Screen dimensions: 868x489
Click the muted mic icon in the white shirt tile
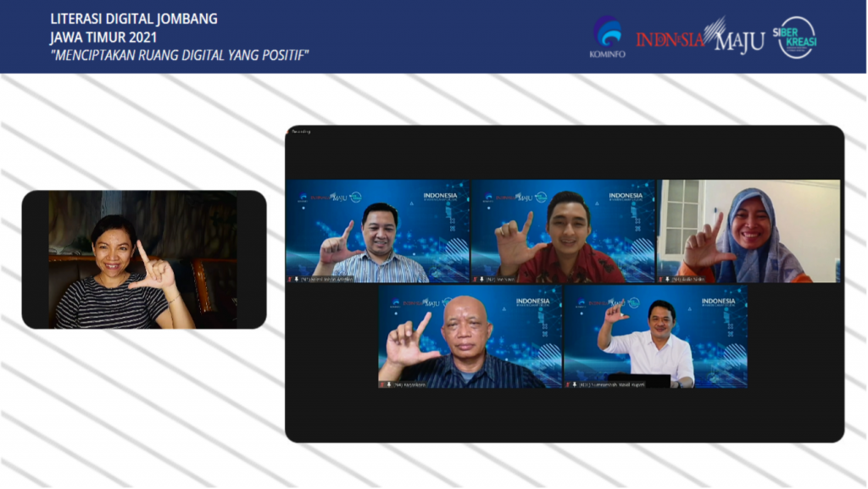pyautogui.click(x=568, y=385)
